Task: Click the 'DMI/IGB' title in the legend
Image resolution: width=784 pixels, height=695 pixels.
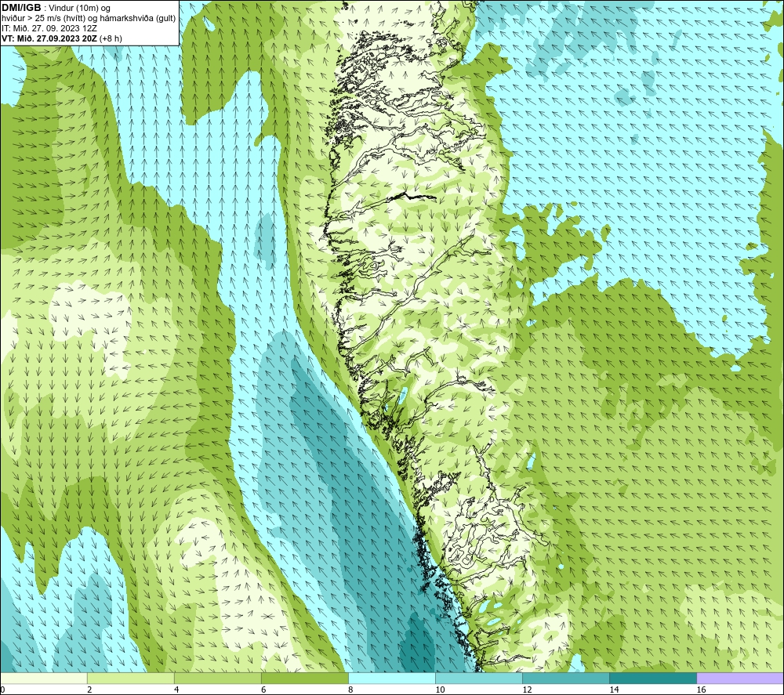Action: [21, 8]
